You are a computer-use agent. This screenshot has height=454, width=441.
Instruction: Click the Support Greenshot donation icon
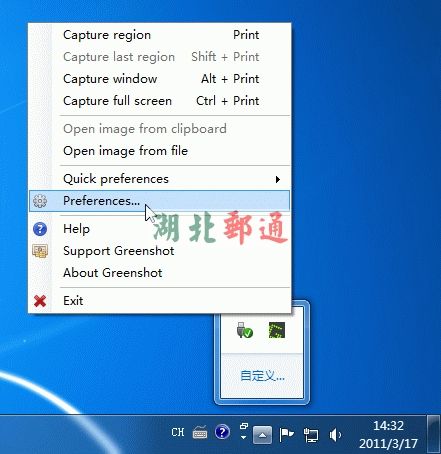40,251
